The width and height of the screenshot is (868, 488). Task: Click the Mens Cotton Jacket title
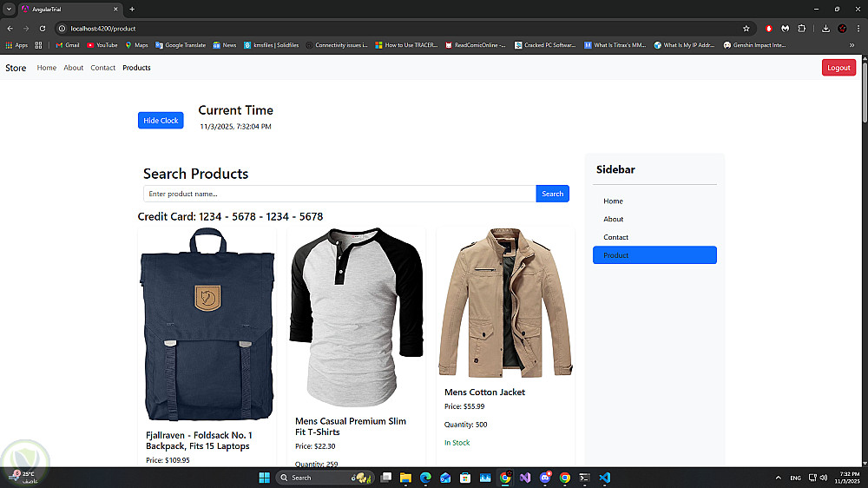[x=484, y=392]
